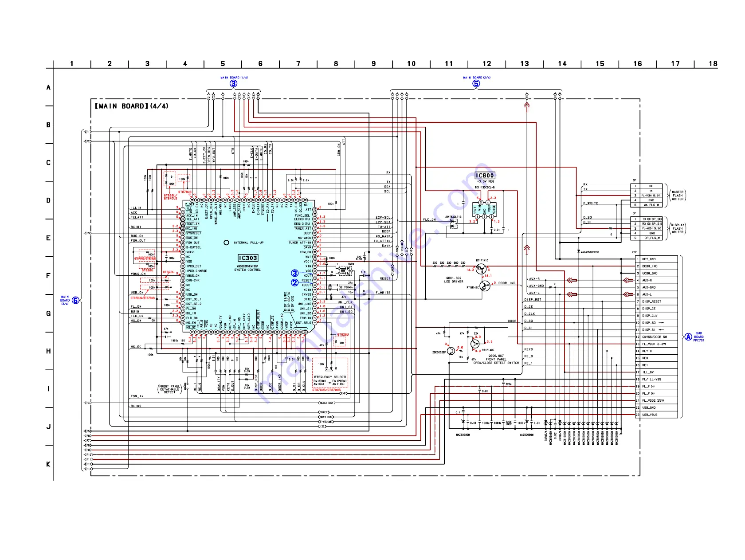Click USB_GND on connector pin 22
Viewport: 745px width, 560px height.
coord(649,408)
